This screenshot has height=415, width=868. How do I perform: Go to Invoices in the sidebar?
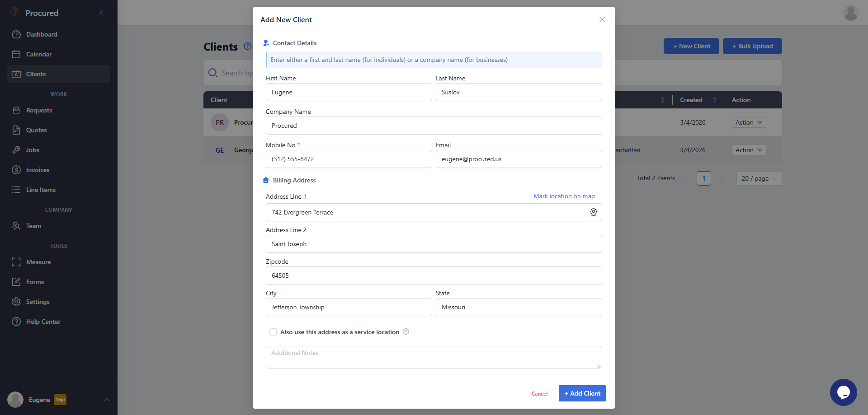click(x=38, y=170)
